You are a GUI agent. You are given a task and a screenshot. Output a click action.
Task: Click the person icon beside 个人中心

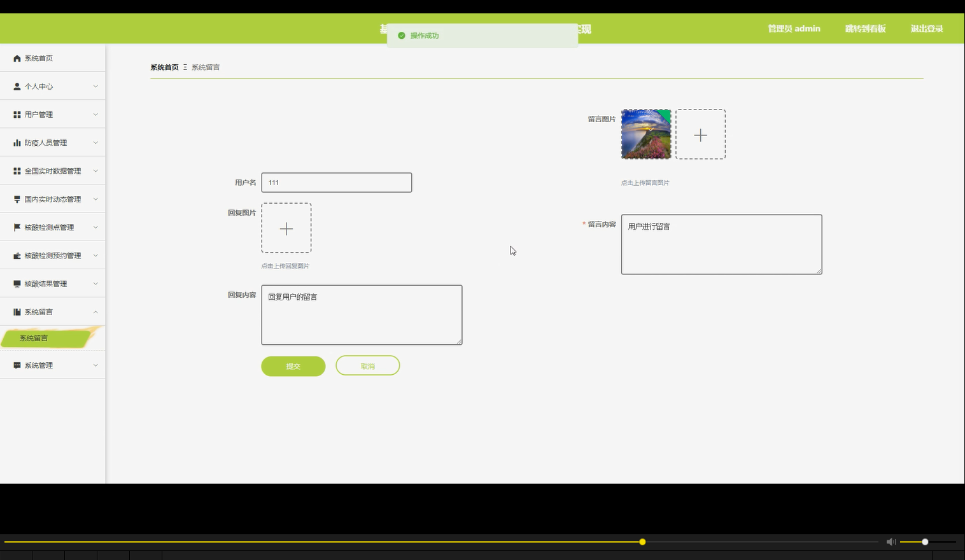click(17, 87)
